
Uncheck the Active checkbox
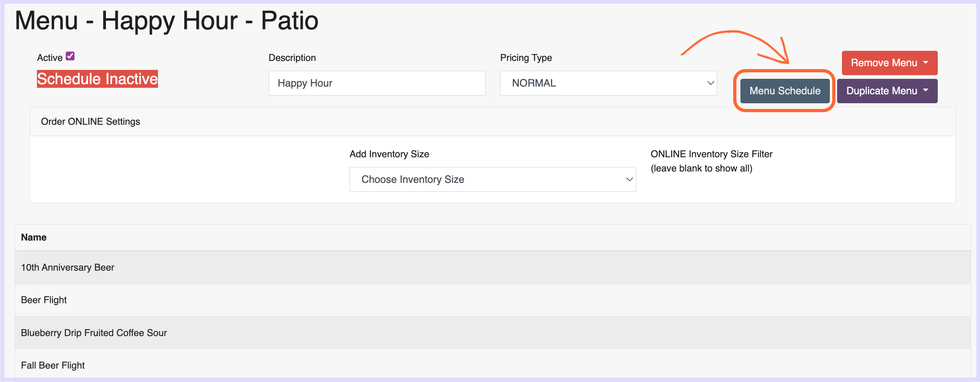coord(70,56)
